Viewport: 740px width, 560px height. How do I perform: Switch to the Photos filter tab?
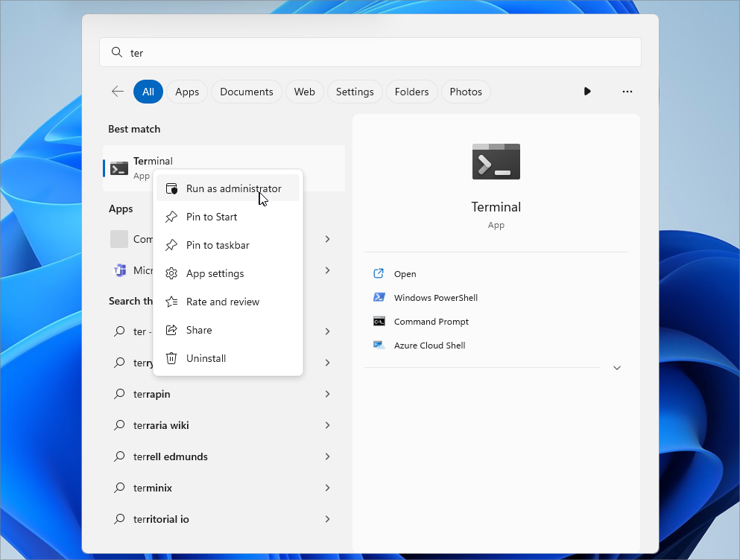465,92
